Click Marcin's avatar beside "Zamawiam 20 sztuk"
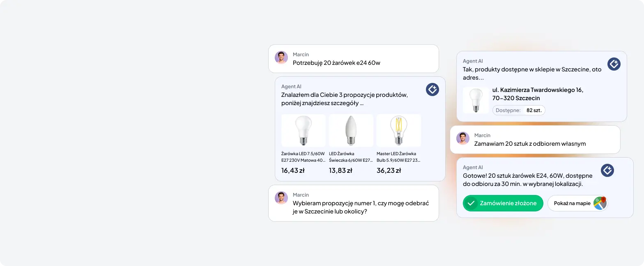The height and width of the screenshot is (266, 644). (x=463, y=138)
